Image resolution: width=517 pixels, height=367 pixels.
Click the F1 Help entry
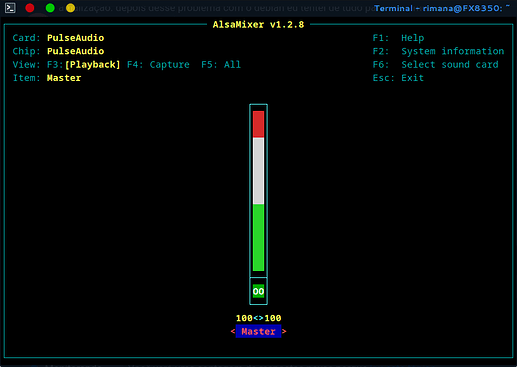tap(398, 38)
